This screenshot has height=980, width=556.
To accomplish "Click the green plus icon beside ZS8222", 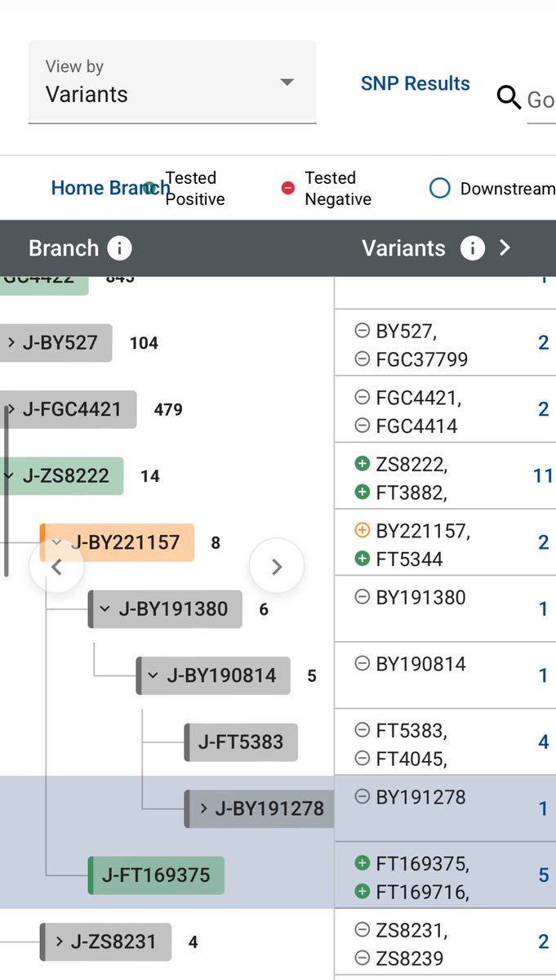I will [362, 464].
